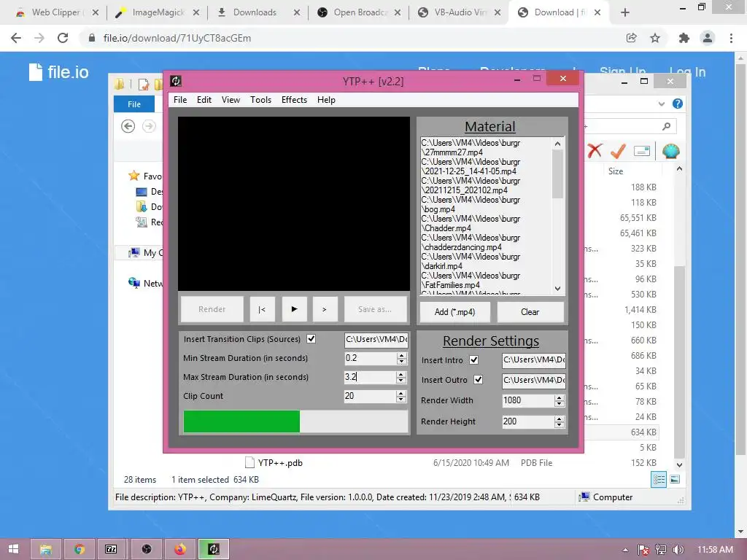
Task: Toggle the Insert Outro checkbox
Action: 478,379
